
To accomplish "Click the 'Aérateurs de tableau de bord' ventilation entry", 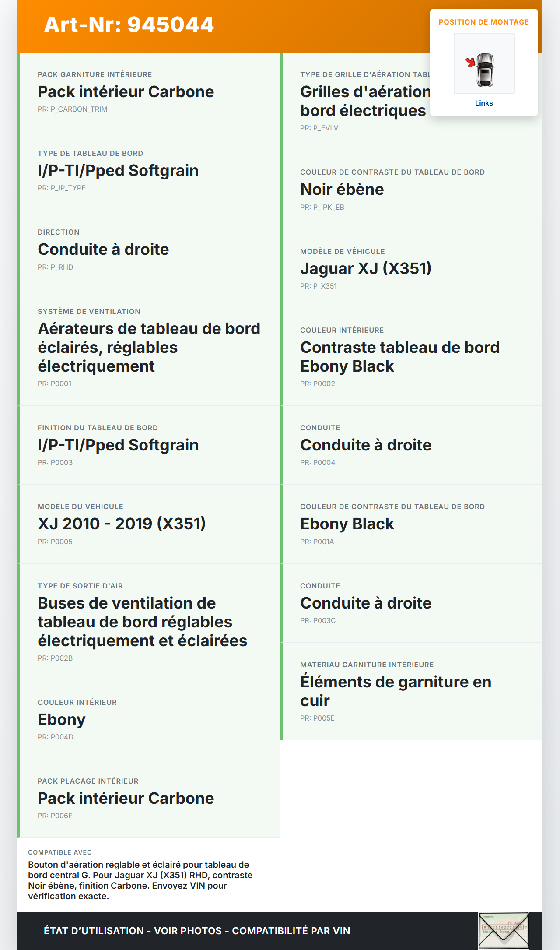I will click(x=149, y=347).
